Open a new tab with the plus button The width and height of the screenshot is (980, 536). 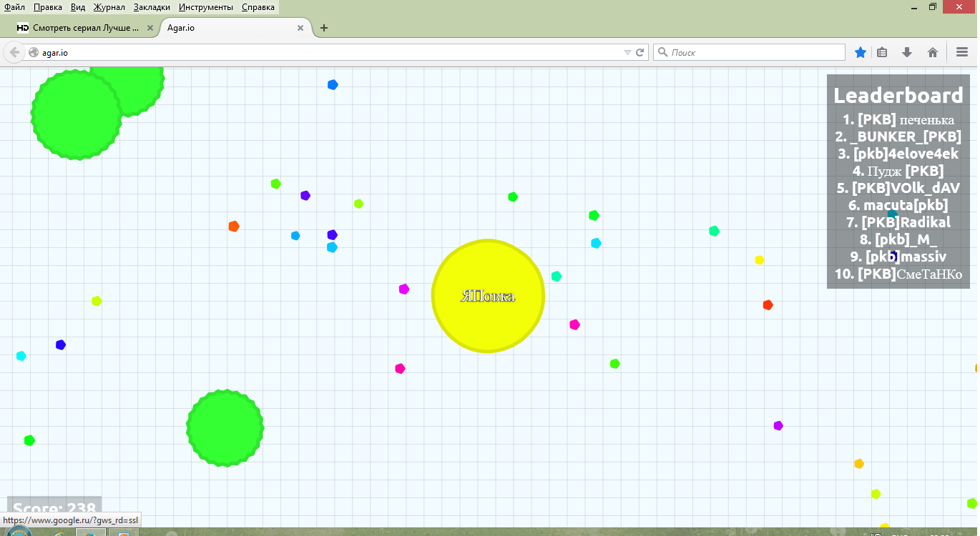coord(324,28)
